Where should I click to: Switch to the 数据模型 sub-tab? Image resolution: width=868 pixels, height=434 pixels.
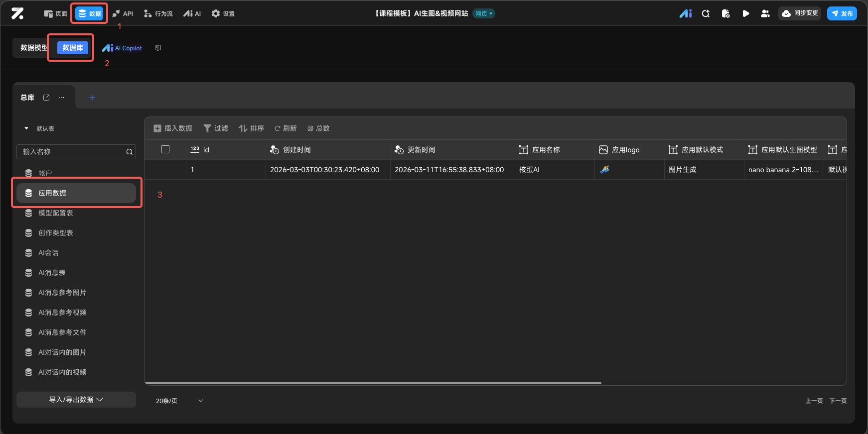click(x=34, y=48)
